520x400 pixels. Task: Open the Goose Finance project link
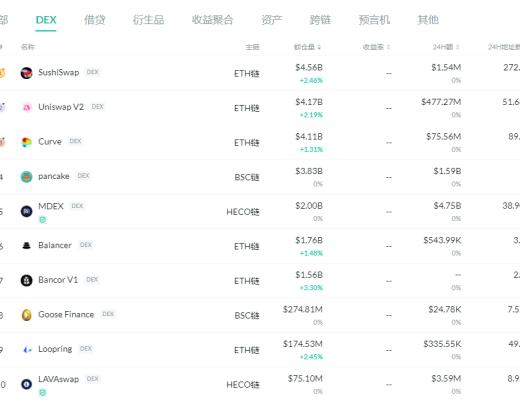66,314
